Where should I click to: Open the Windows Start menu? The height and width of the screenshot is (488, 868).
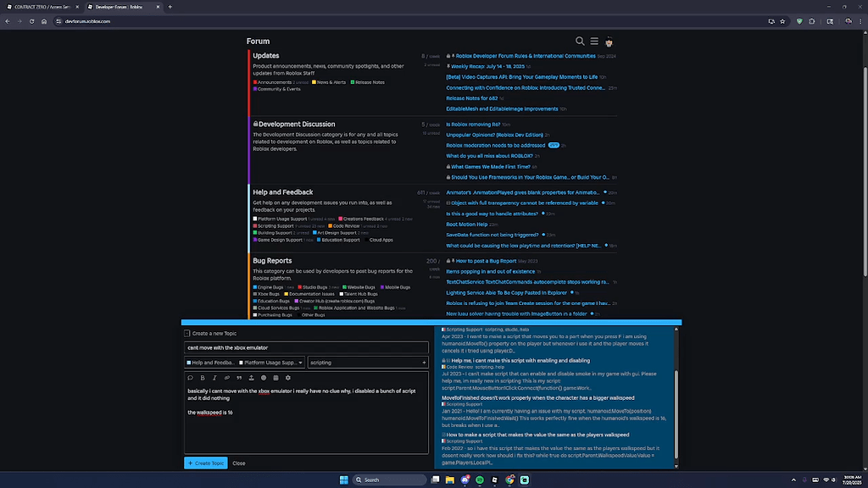pyautogui.click(x=344, y=480)
